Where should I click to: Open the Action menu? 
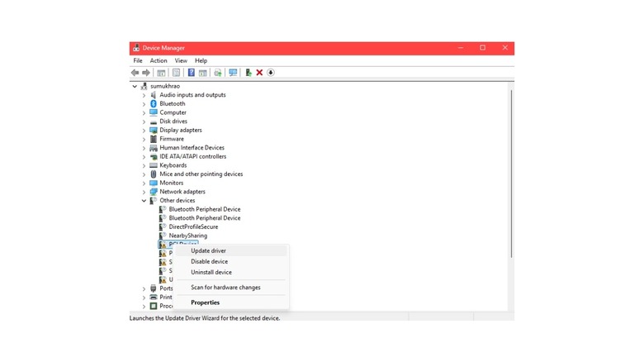pos(159,60)
